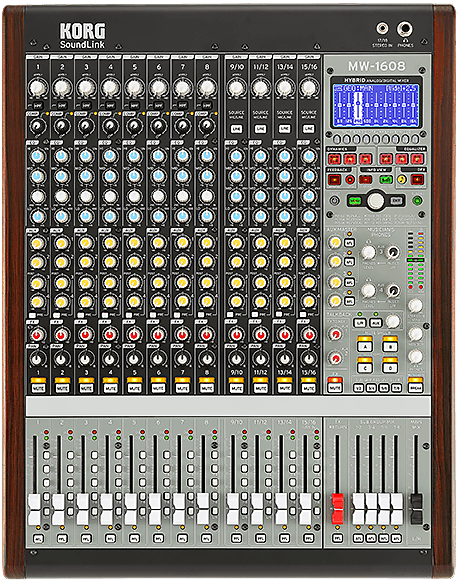Click the red FX return fader
Image resolution: width=459 pixels, height=583 pixels.
(337, 508)
